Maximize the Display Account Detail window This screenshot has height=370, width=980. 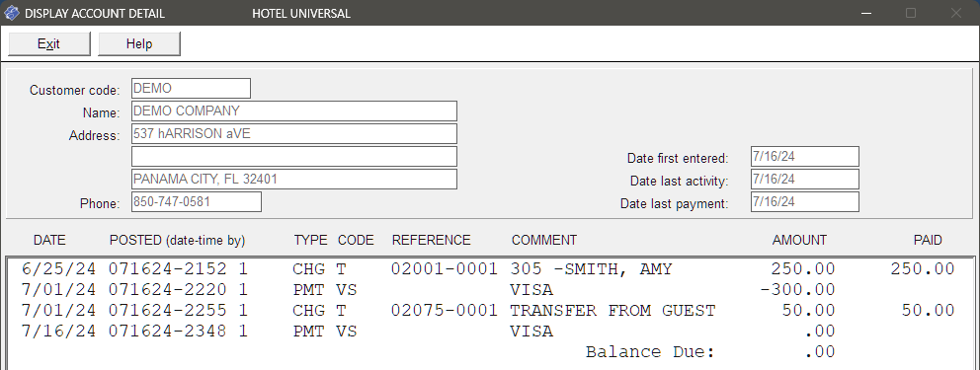pyautogui.click(x=911, y=13)
